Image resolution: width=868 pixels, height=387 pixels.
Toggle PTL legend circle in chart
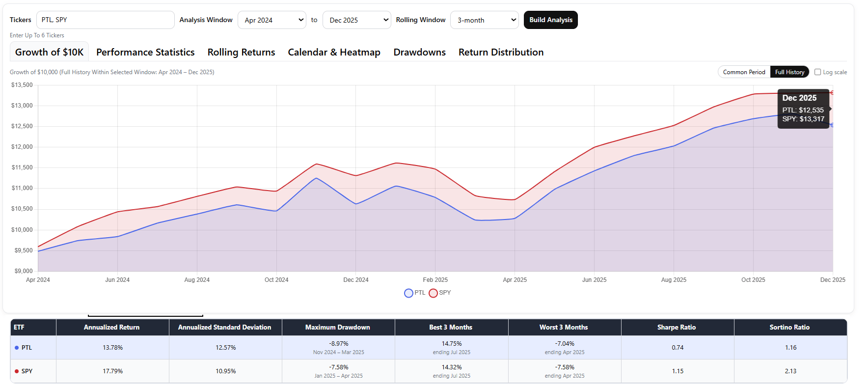pyautogui.click(x=408, y=293)
